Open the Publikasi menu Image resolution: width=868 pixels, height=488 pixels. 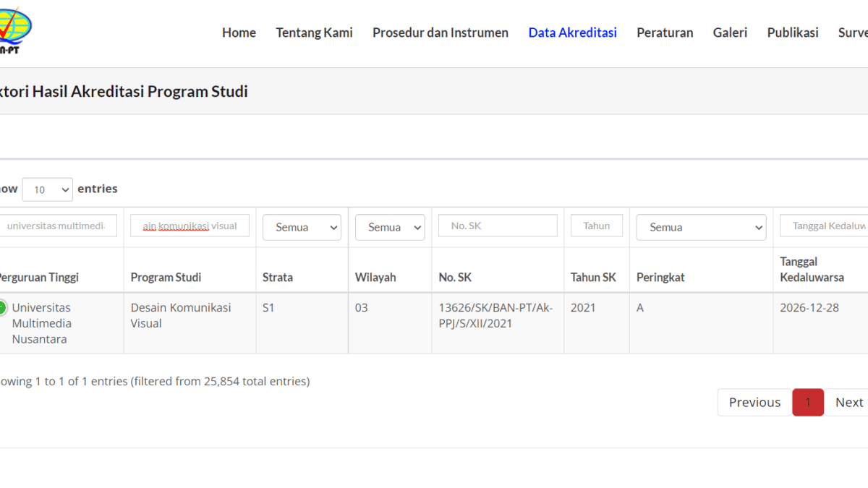coord(792,33)
